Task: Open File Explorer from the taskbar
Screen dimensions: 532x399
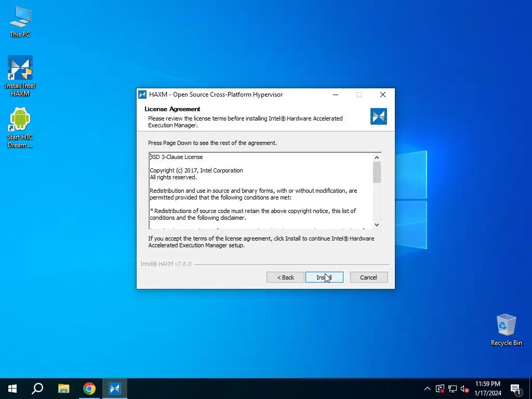Action: point(63,389)
